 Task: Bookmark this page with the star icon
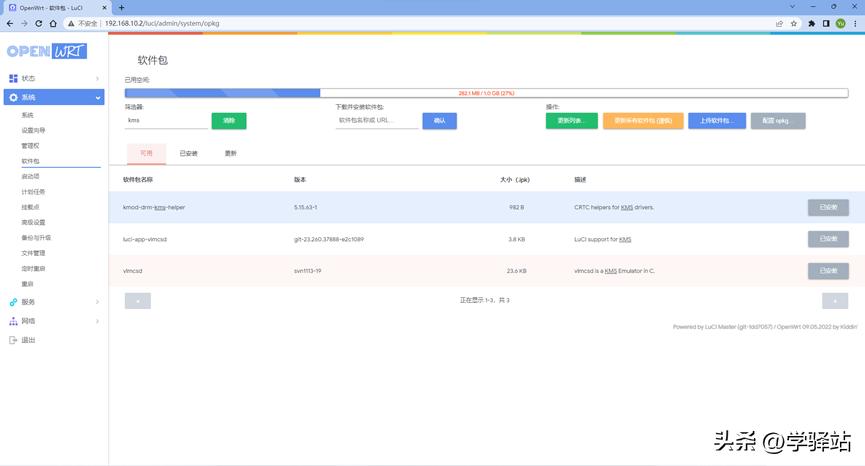(794, 23)
